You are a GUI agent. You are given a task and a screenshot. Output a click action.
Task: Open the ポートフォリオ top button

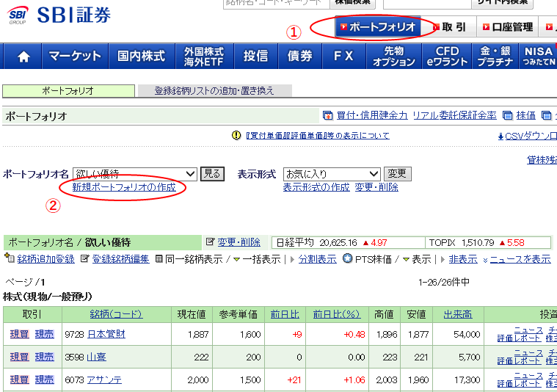(x=378, y=26)
